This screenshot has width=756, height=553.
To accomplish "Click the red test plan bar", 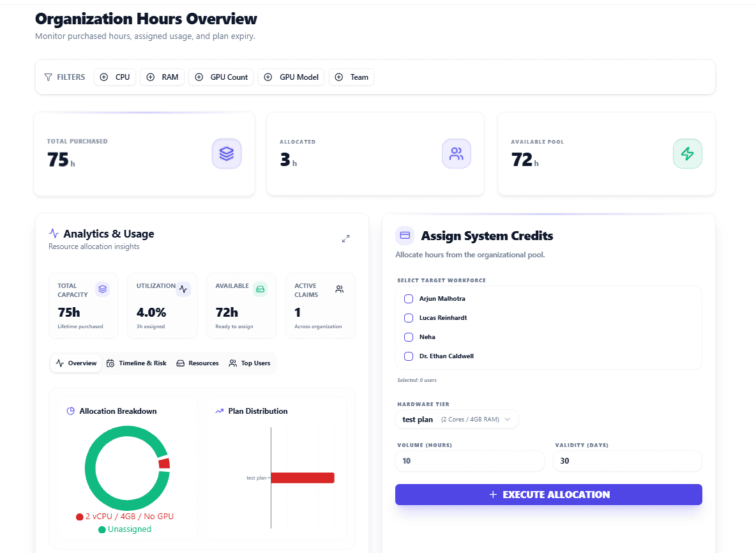I will (303, 478).
